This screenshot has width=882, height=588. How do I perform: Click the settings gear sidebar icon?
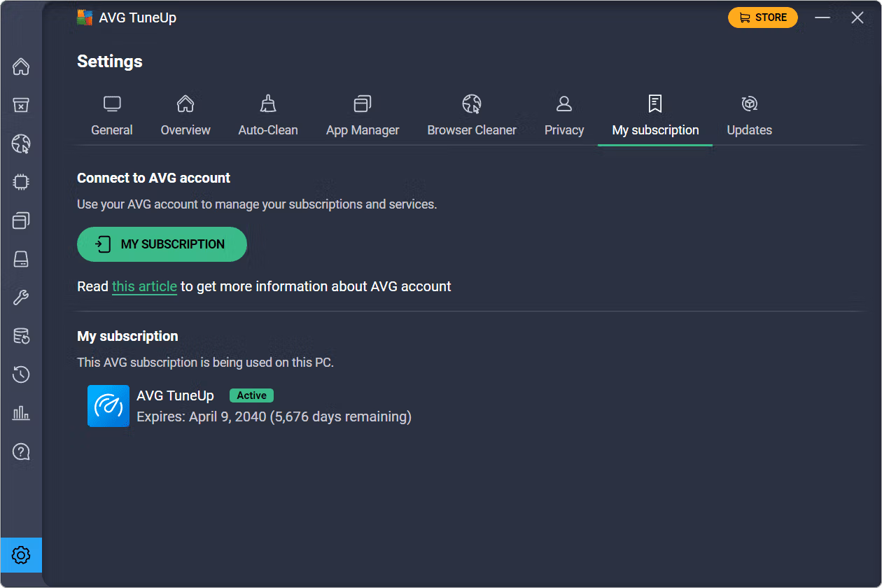(21, 556)
